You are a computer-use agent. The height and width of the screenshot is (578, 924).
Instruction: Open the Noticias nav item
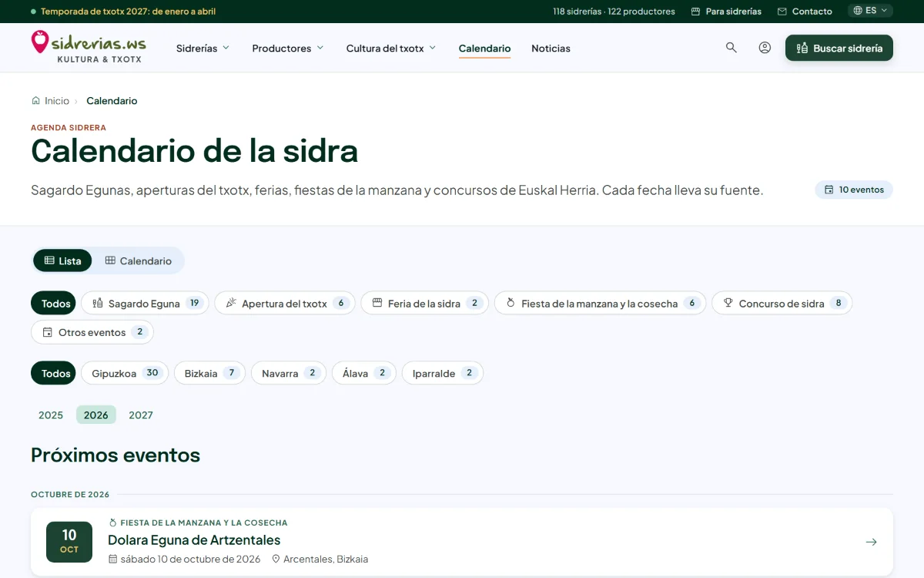click(551, 48)
